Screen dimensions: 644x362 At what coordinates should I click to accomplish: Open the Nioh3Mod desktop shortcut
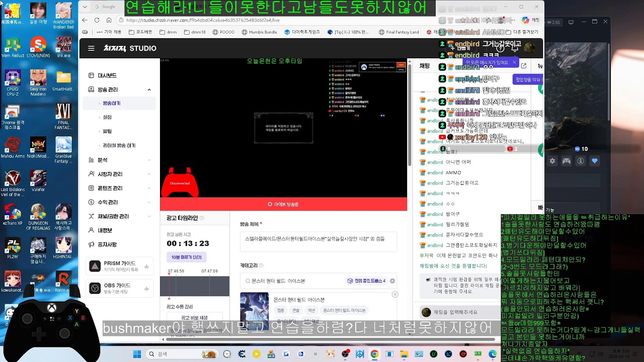38,148
